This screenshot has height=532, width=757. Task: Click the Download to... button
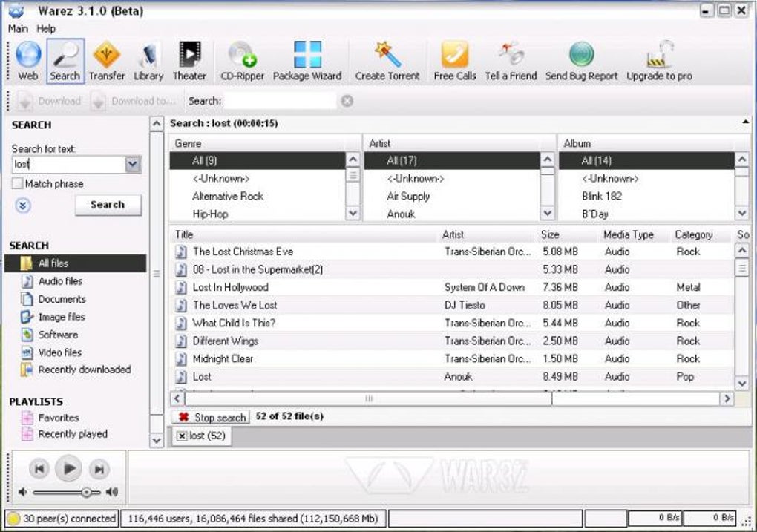(x=132, y=101)
